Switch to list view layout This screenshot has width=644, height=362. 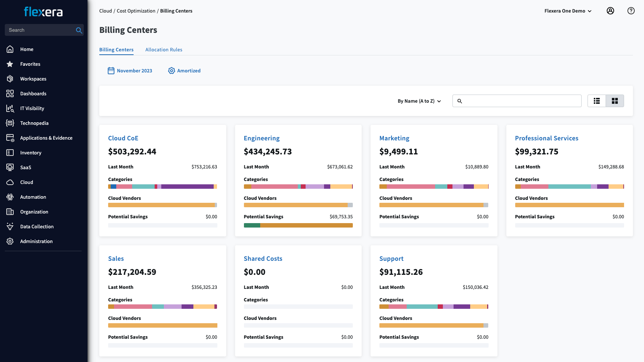click(x=597, y=101)
